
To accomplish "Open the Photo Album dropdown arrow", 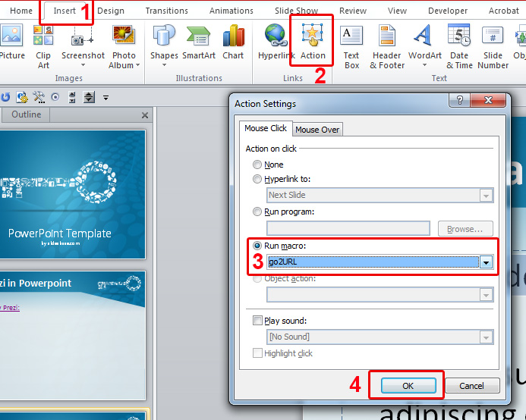I will coord(137,65).
